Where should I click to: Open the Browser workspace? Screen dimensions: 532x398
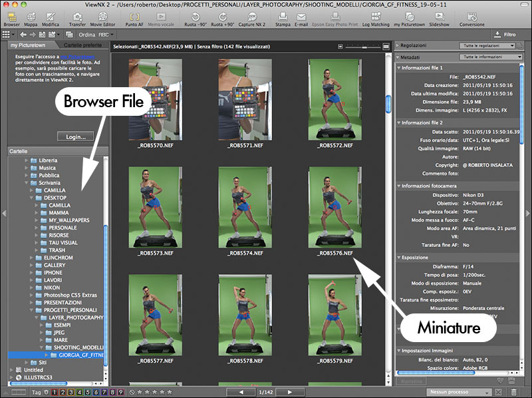(x=11, y=19)
